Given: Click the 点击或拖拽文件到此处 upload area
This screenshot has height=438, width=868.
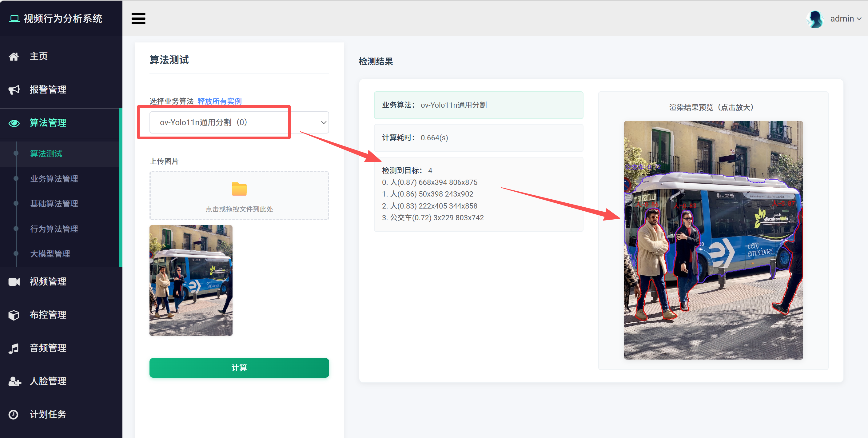Looking at the screenshot, I should coord(239,196).
